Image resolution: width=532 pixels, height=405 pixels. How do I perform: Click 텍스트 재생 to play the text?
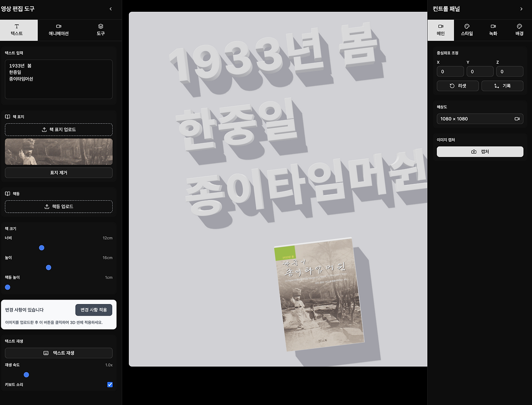pyautogui.click(x=58, y=353)
